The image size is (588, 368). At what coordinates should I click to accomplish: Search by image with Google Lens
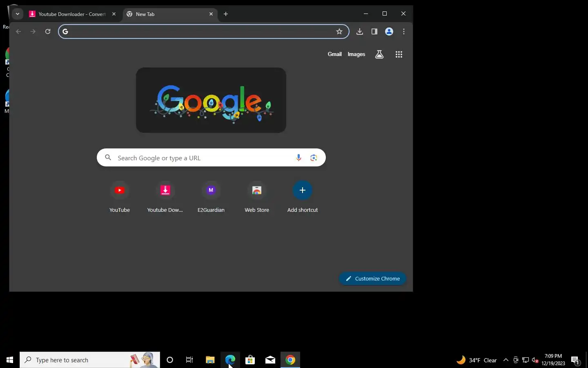click(x=314, y=158)
